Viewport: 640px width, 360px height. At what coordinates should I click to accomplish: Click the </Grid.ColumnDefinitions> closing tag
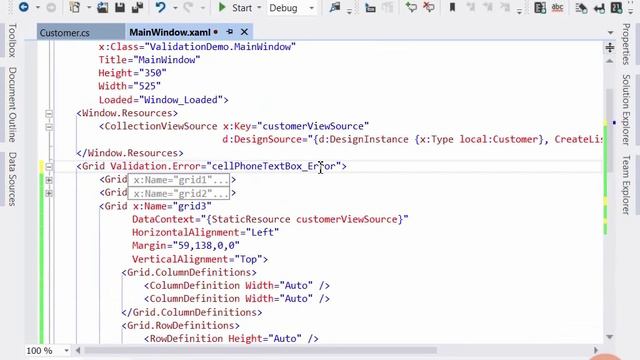coord(192,312)
